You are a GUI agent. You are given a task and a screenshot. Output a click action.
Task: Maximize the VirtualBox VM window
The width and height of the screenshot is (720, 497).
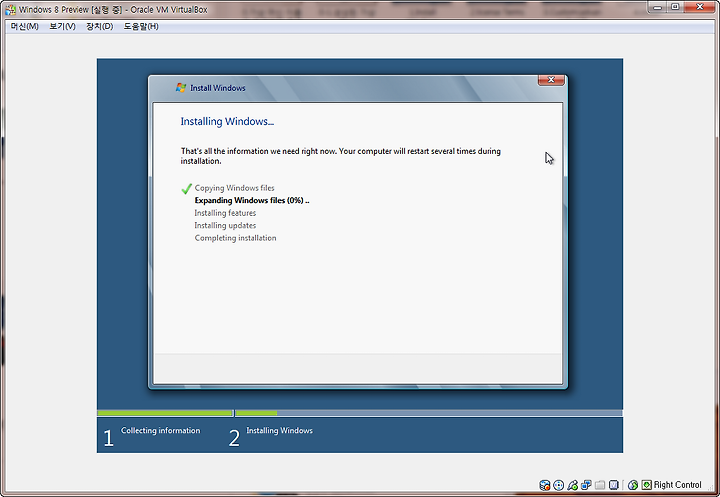675,7
